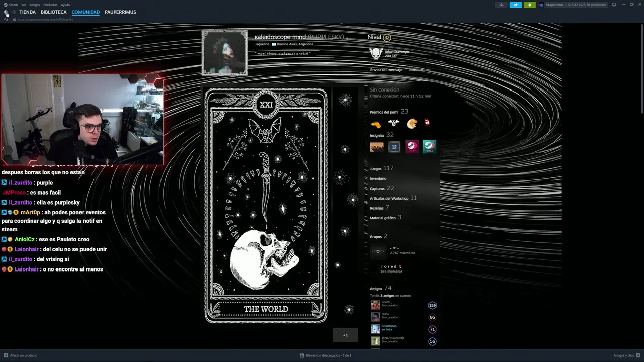Open friend Crunchipop who is en línea
This screenshot has height=362, width=644.
[404, 329]
